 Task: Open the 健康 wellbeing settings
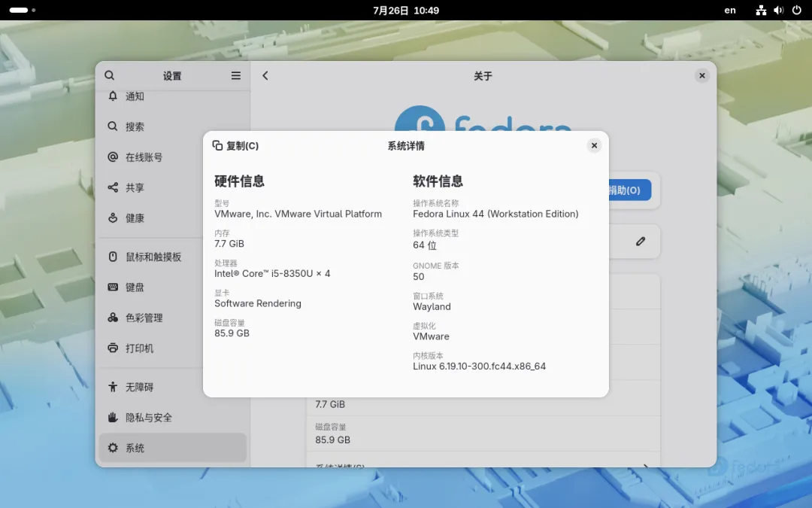click(172, 218)
